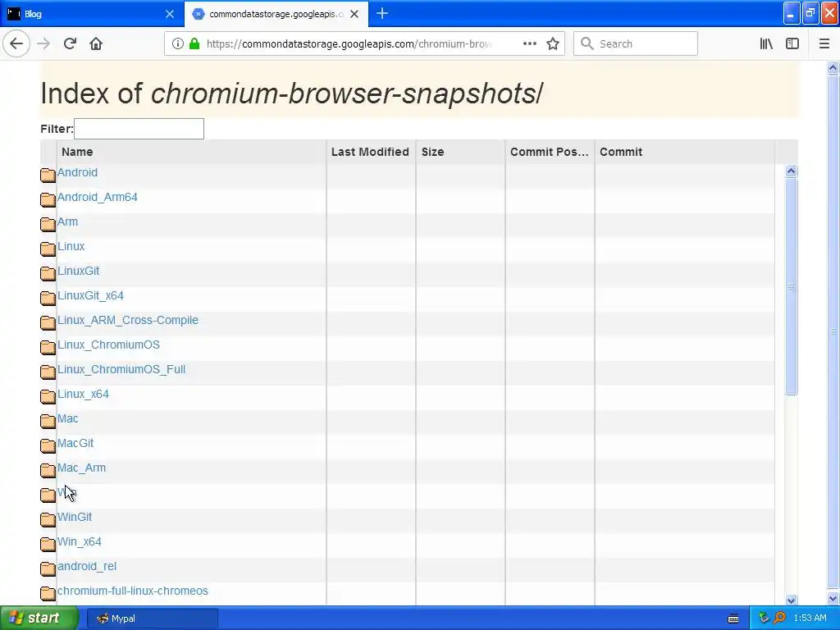Click the green secure connection padlock
The width and height of the screenshot is (840, 630).
[x=194, y=43]
